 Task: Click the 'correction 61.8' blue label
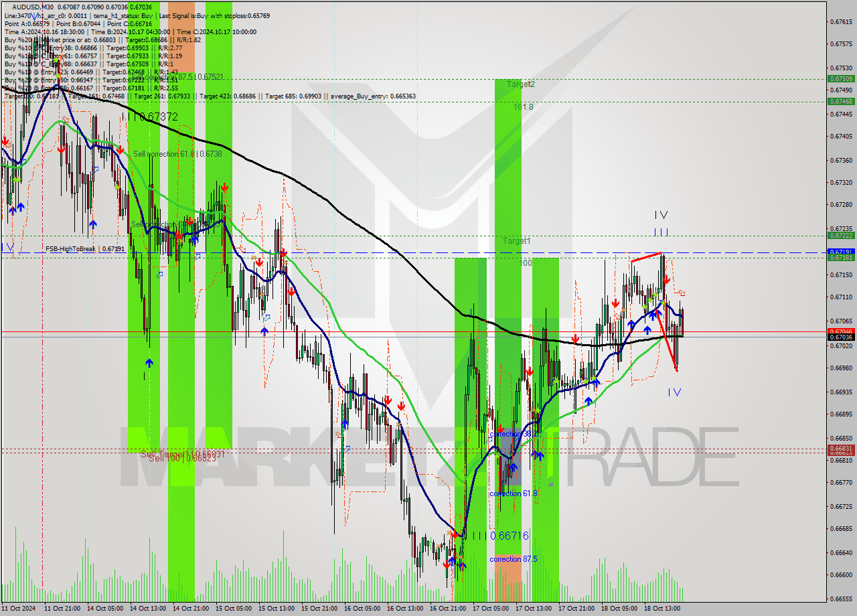tap(514, 493)
